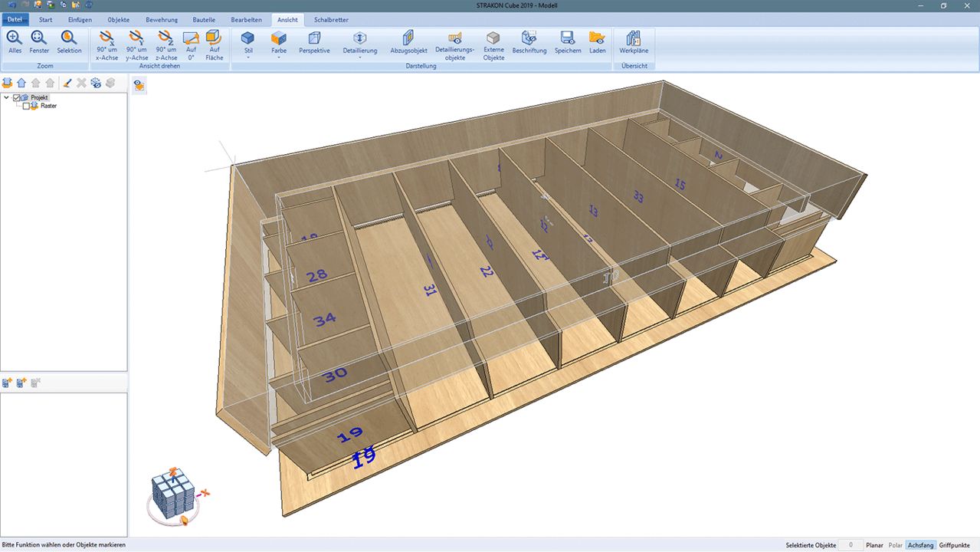
Task: Open the Stil dropdown
Action: pos(248,44)
